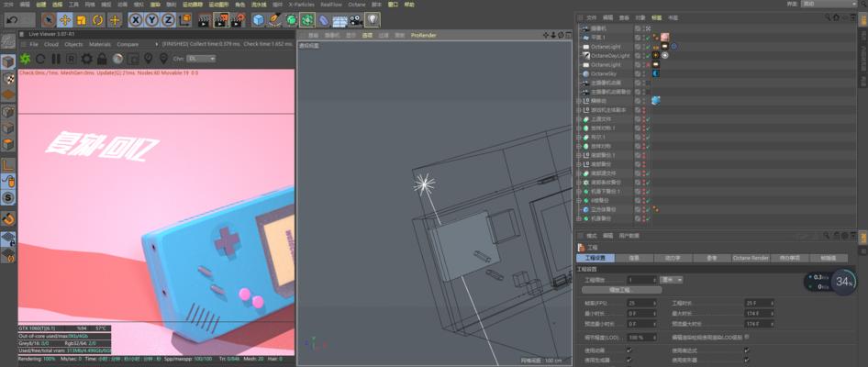Pause the Live Viewer rendering
Viewport: 868px width, 367px height.
(56, 58)
